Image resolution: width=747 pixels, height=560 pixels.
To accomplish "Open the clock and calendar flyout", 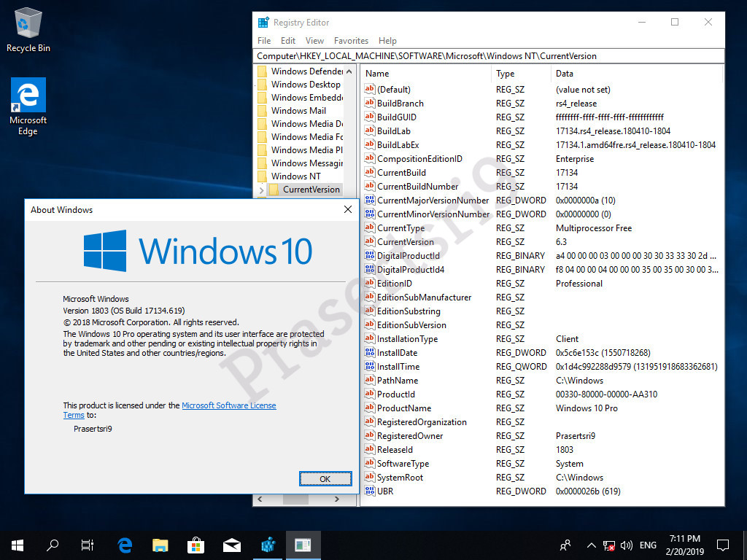I will [x=684, y=545].
